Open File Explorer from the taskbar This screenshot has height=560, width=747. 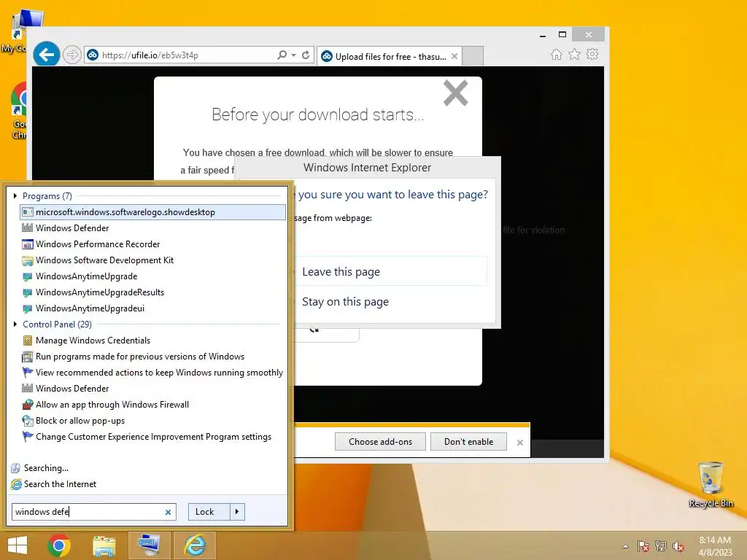pyautogui.click(x=104, y=545)
